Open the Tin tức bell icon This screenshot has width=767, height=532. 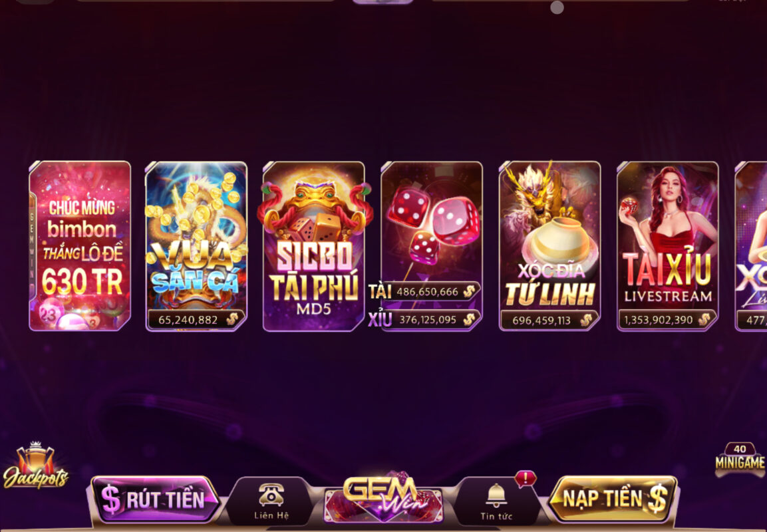(496, 495)
